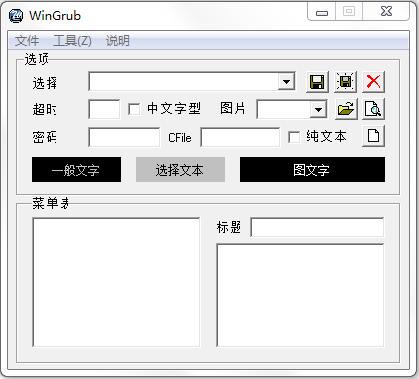Focus the CFile input field
The height and width of the screenshot is (379, 419).
coord(240,137)
